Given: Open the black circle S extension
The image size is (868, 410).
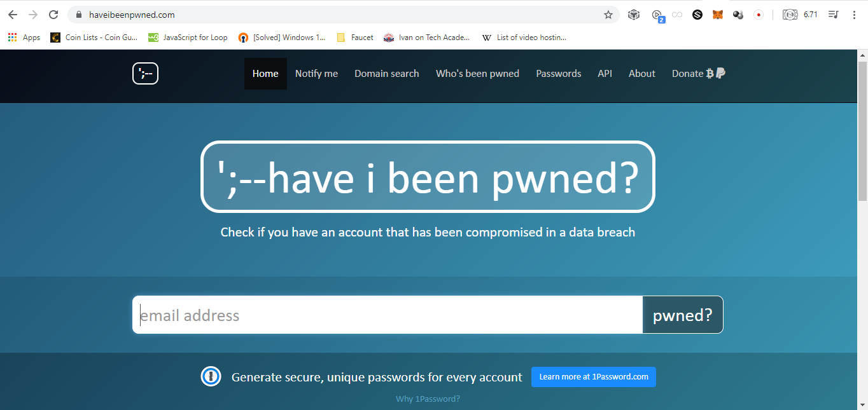Looking at the screenshot, I should click(697, 15).
